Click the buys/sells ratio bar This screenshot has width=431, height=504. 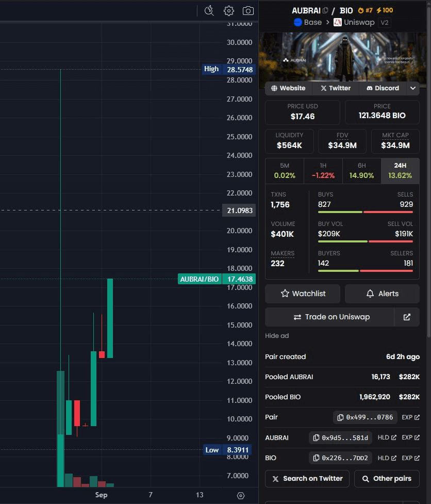click(x=366, y=212)
